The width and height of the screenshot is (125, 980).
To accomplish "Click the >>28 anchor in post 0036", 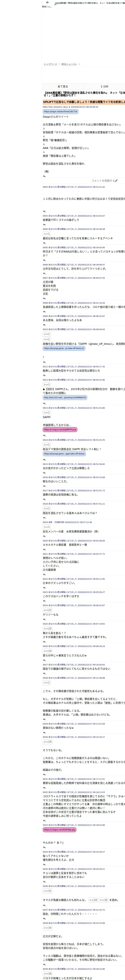I will click(93, 900).
